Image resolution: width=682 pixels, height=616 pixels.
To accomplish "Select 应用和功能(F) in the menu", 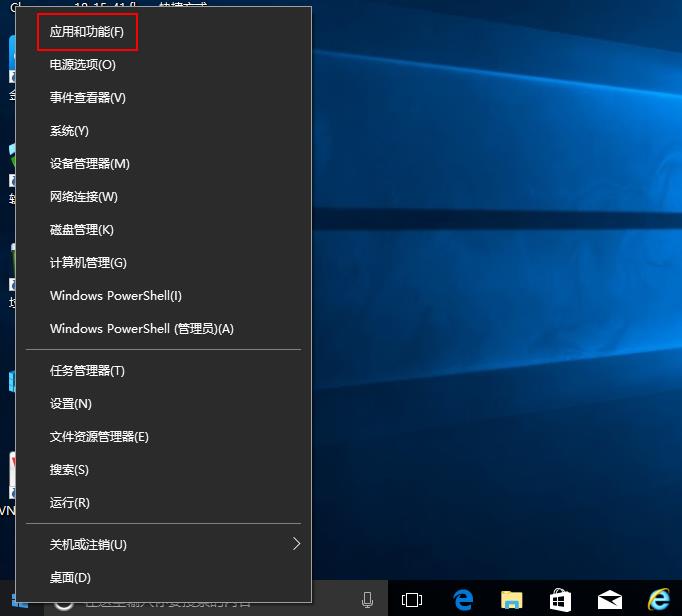I will pyautogui.click(x=87, y=32).
